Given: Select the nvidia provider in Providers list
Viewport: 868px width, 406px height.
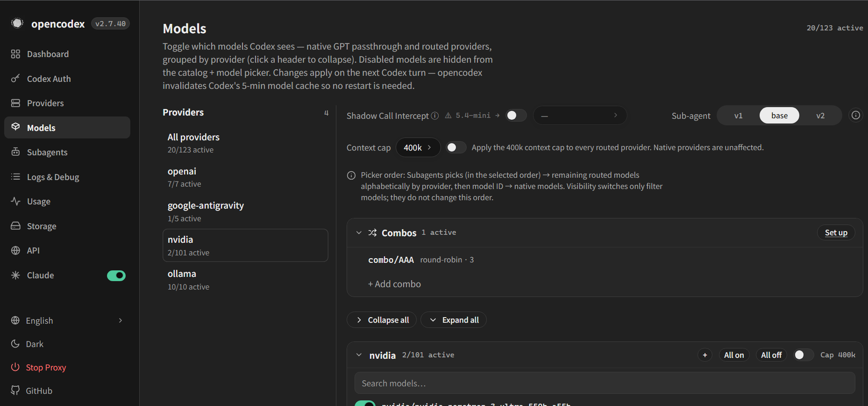Looking at the screenshot, I should tap(245, 246).
